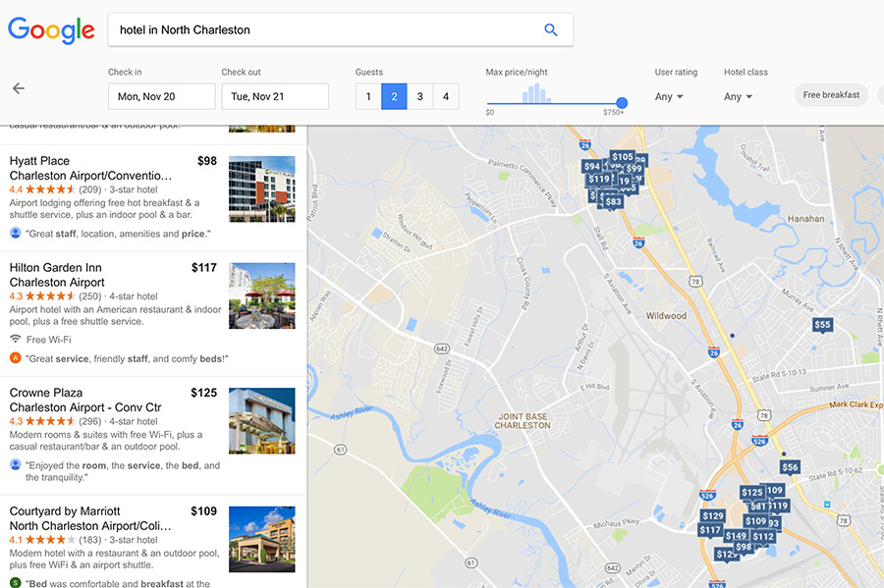The width and height of the screenshot is (884, 588).
Task: Click review 'Great staff, location, amenities and price.'
Action: (x=118, y=234)
